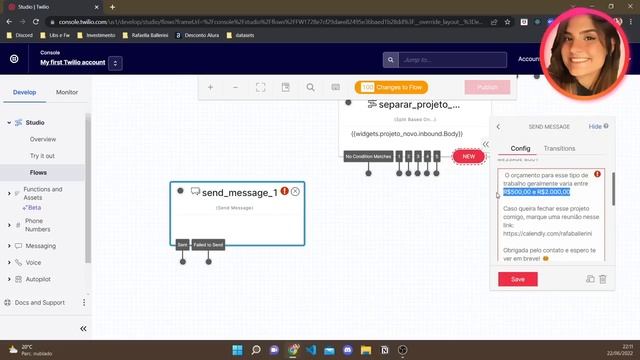Click the Twilio console home icon

(14, 59)
